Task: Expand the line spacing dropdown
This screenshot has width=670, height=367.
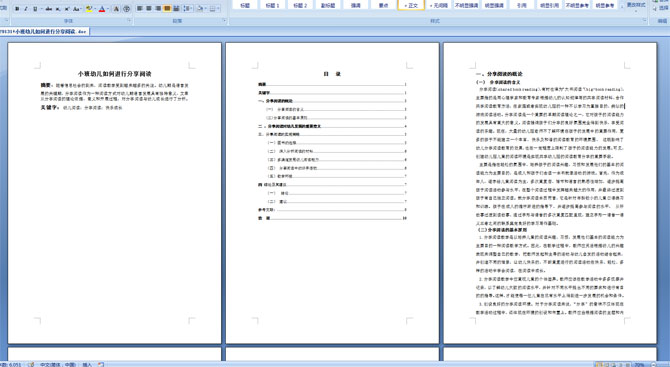Action: click(x=191, y=9)
